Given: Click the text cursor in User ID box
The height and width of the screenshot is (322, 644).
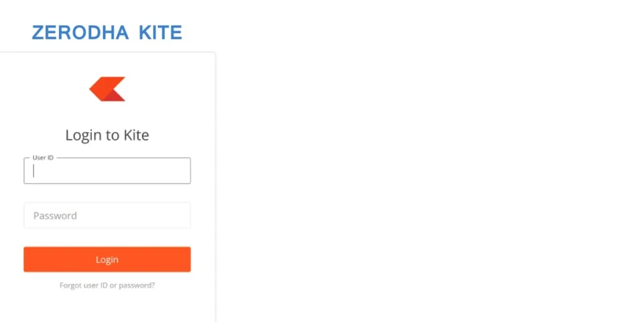Looking at the screenshot, I should (34, 172).
